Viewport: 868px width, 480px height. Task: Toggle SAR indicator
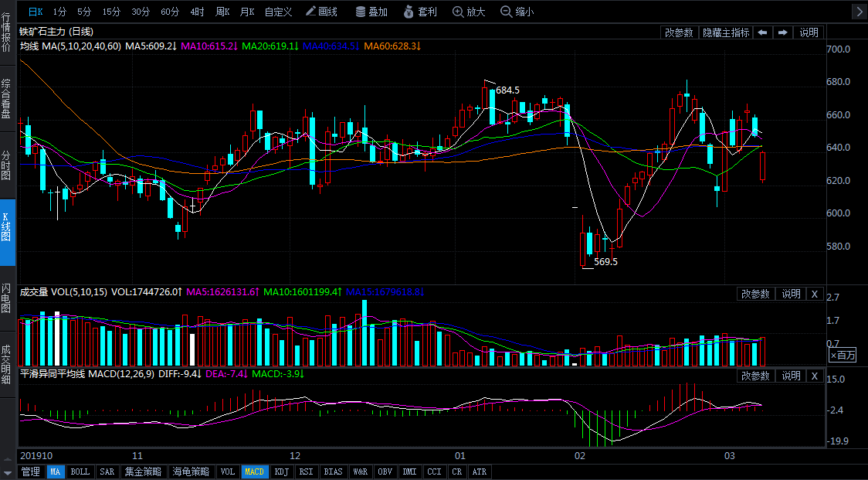click(107, 471)
